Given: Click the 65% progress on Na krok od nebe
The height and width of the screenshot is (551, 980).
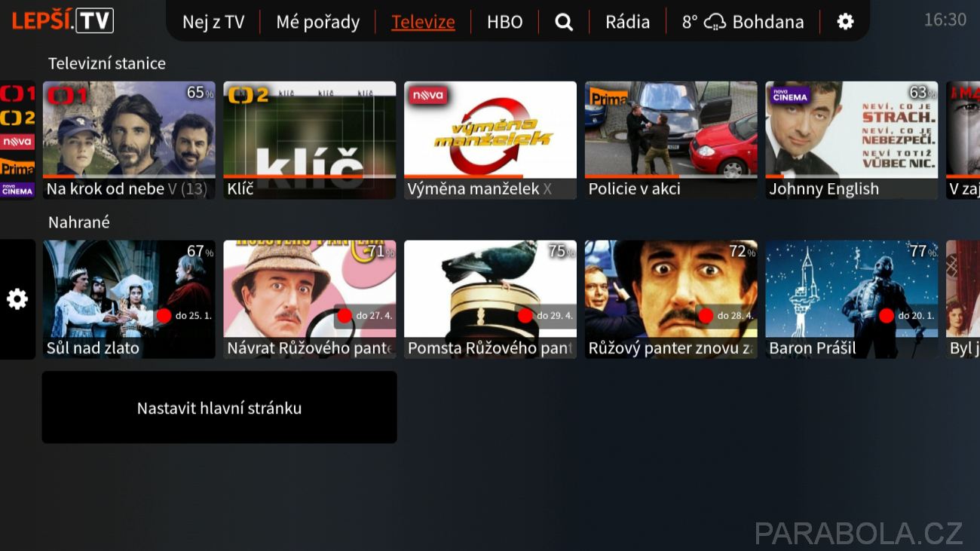Looking at the screenshot, I should [x=200, y=93].
